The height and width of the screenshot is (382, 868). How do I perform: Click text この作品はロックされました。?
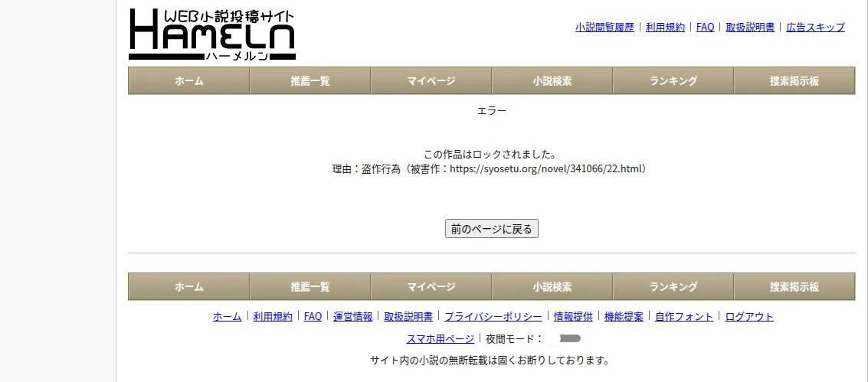coord(492,154)
